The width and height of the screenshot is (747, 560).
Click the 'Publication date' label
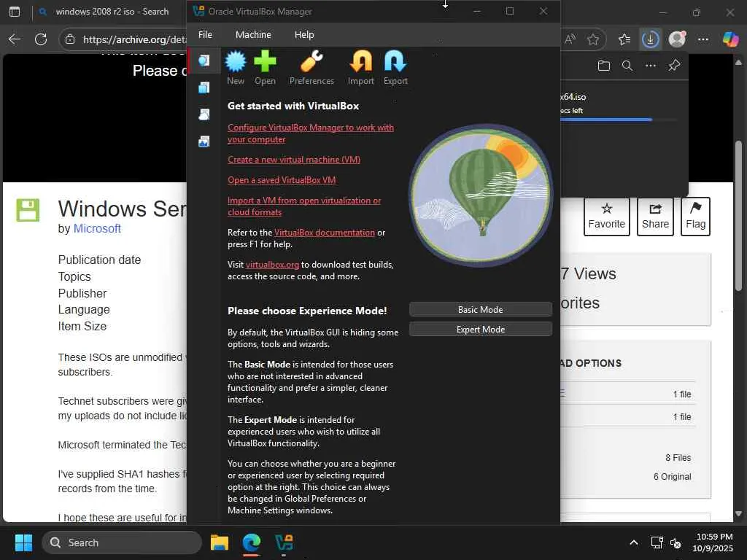click(99, 260)
